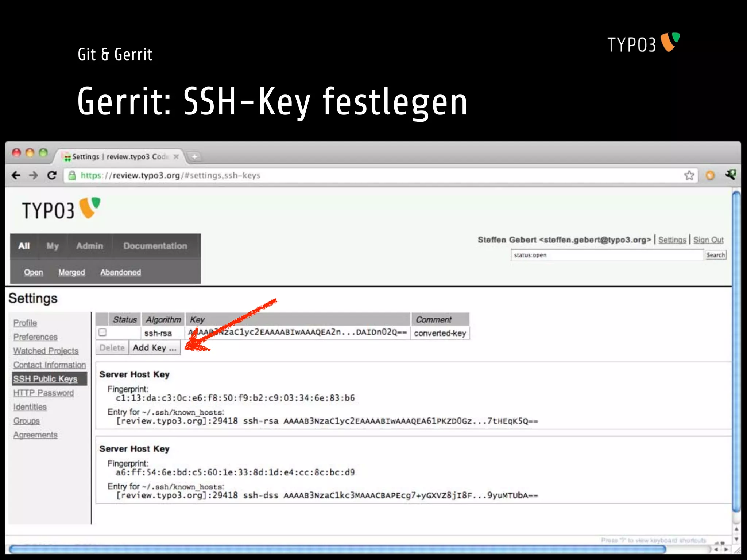747x560 pixels.
Task: Open Contact Information in the sidebar
Action: 50,365
